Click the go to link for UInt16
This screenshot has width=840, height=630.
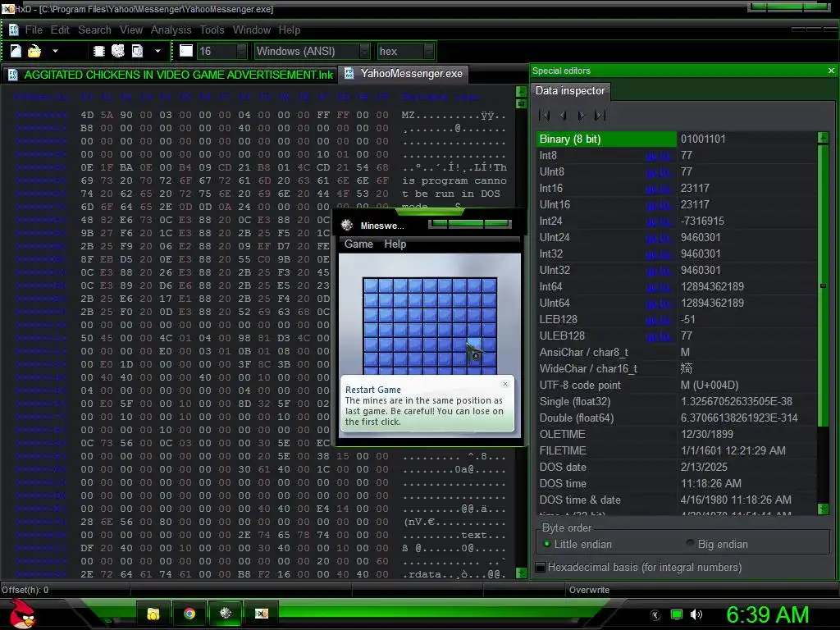coord(659,205)
